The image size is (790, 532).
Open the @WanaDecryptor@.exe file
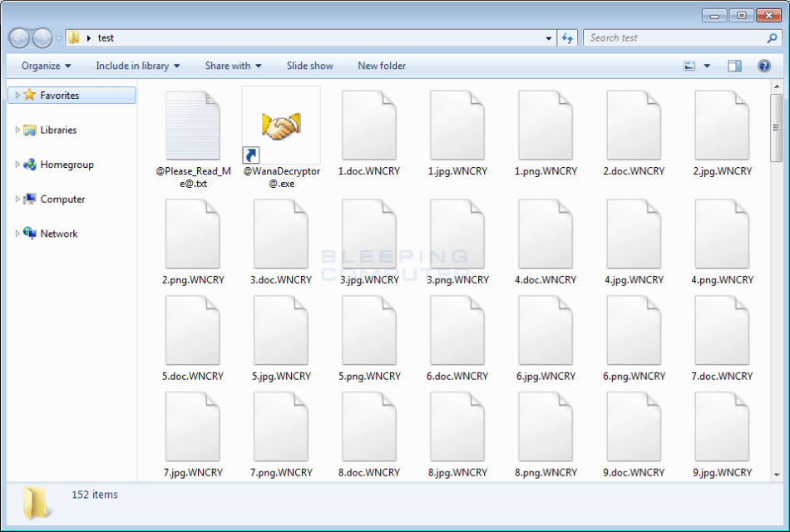point(280,125)
